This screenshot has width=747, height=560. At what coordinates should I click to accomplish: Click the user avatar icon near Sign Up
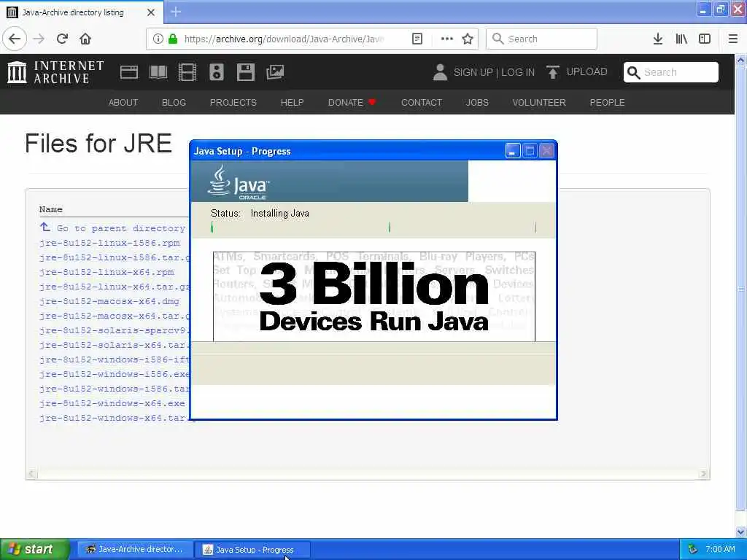pos(440,72)
